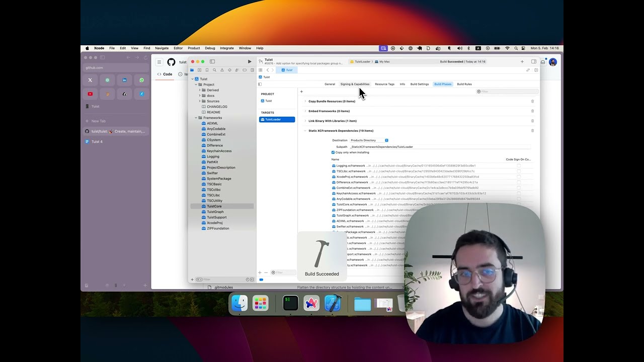The image size is (644, 362).
Task: Open LinkedIn shortcut in browser sidebar
Action: [124, 80]
